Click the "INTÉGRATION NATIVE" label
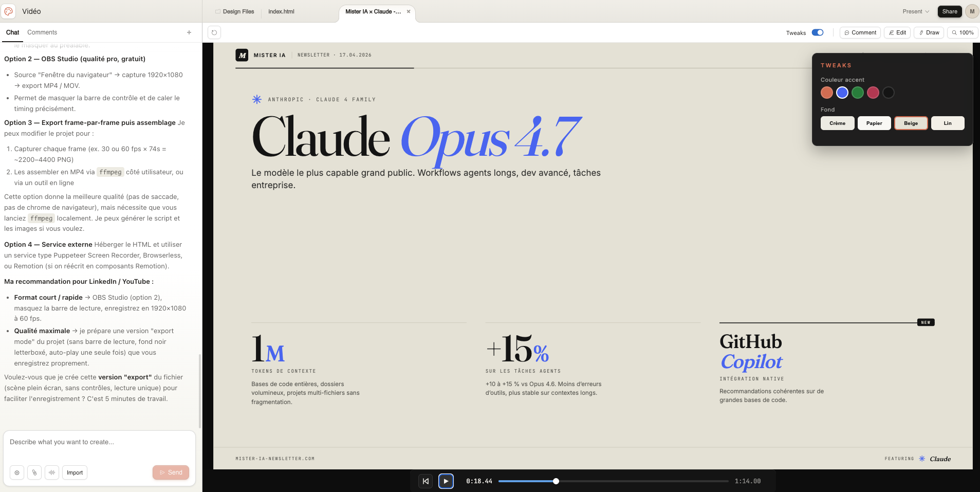 click(x=752, y=379)
